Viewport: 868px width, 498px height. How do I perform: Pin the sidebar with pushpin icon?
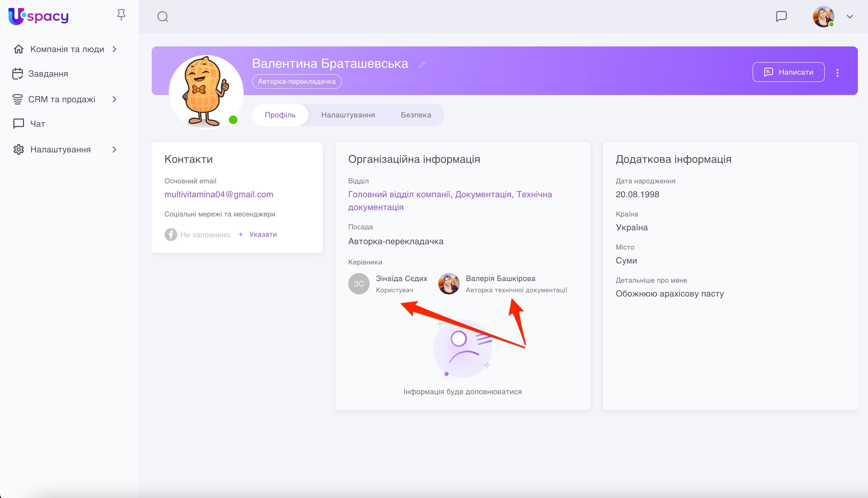click(121, 15)
